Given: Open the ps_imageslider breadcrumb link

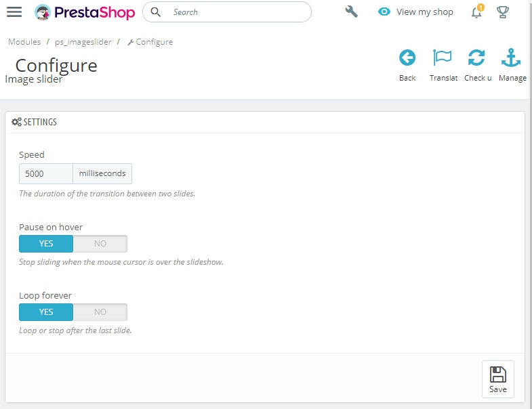Looking at the screenshot, I should (x=83, y=42).
